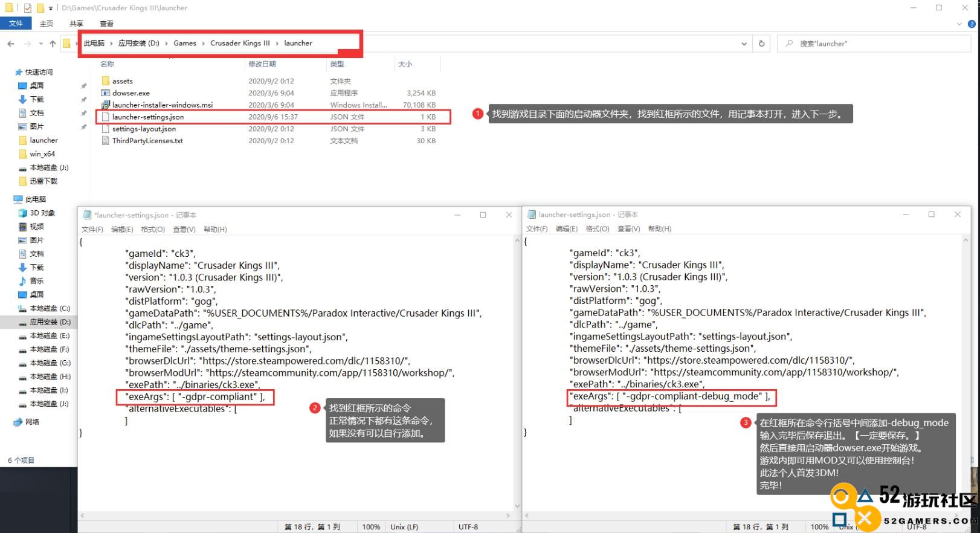Go up one folder level
The width and height of the screenshot is (980, 533).
click(x=53, y=44)
